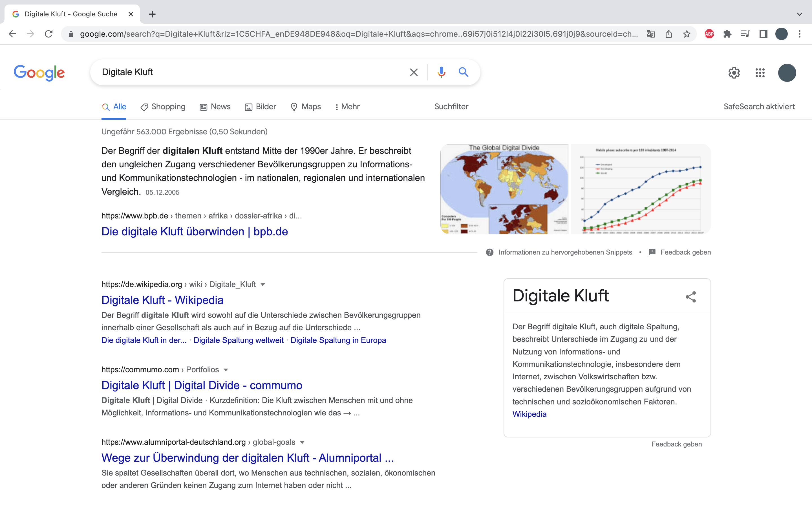Switch to the News tab
The image size is (812, 508).
point(215,107)
